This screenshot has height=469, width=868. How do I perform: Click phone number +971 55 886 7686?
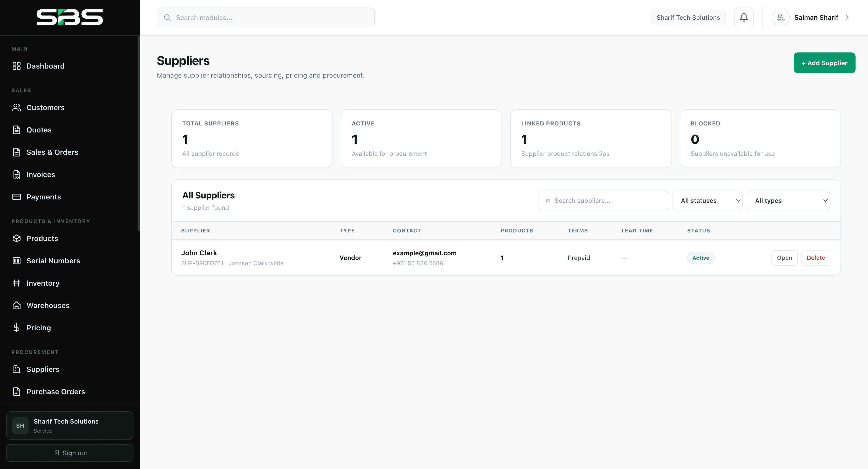click(x=418, y=263)
